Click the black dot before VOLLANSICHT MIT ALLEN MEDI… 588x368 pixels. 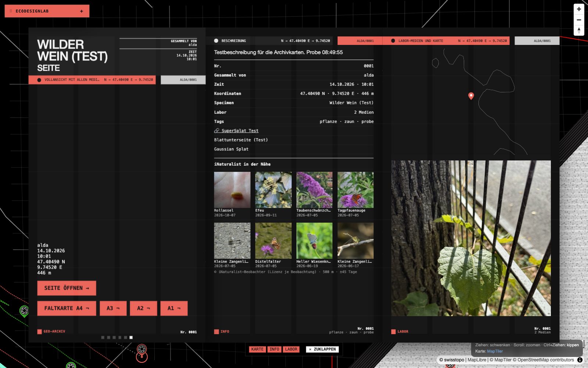(x=39, y=80)
